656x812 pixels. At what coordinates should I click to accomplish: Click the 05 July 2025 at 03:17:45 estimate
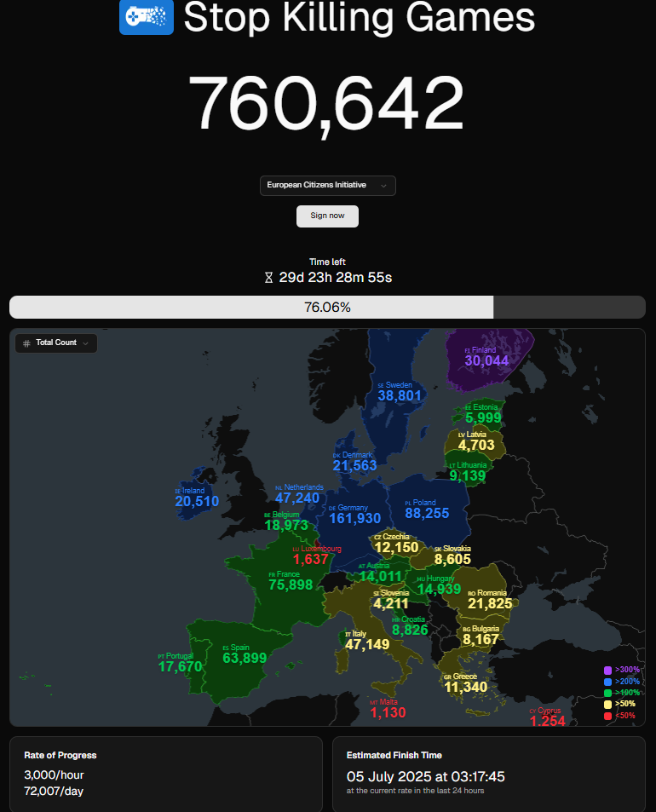point(426,777)
